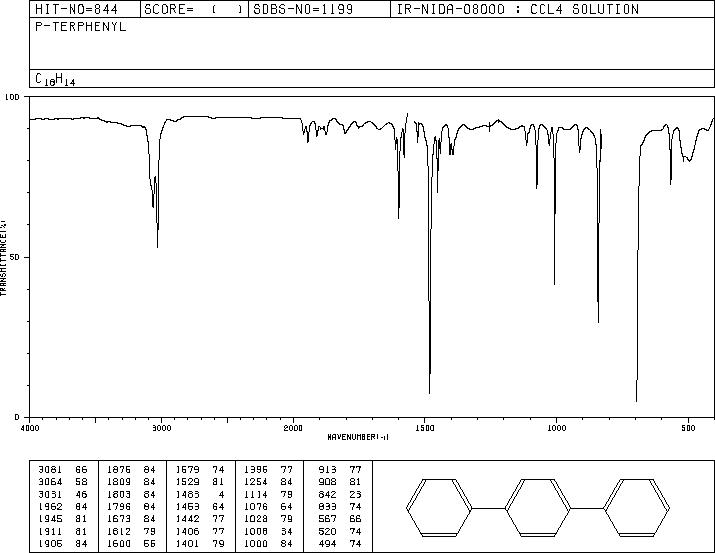This screenshot has width=715, height=553.
Task: Select the SCORE= field in header
Action: pyautogui.click(x=194, y=9)
